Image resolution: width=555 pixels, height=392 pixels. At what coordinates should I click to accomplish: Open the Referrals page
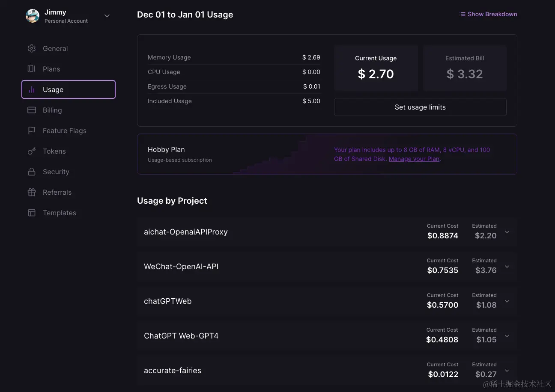click(57, 192)
